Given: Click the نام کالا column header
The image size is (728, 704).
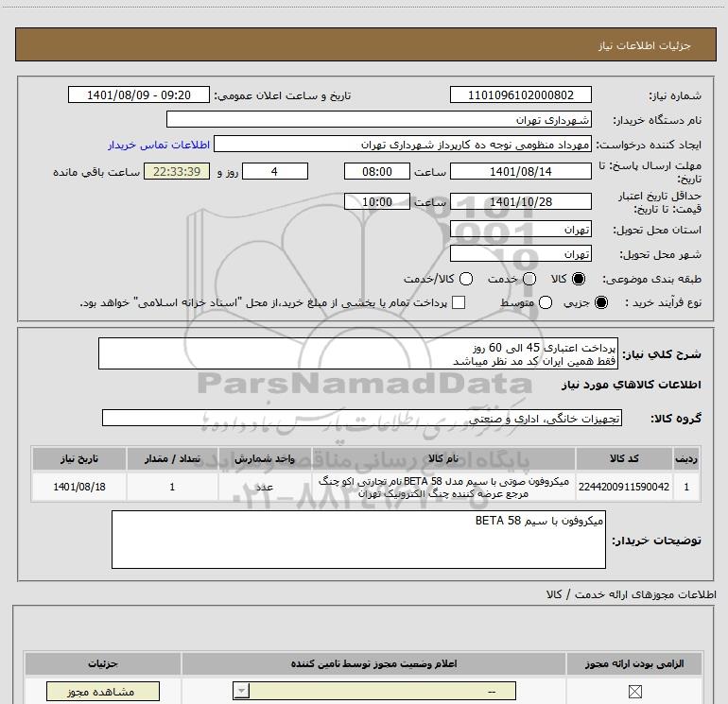Looking at the screenshot, I should click(x=443, y=459).
